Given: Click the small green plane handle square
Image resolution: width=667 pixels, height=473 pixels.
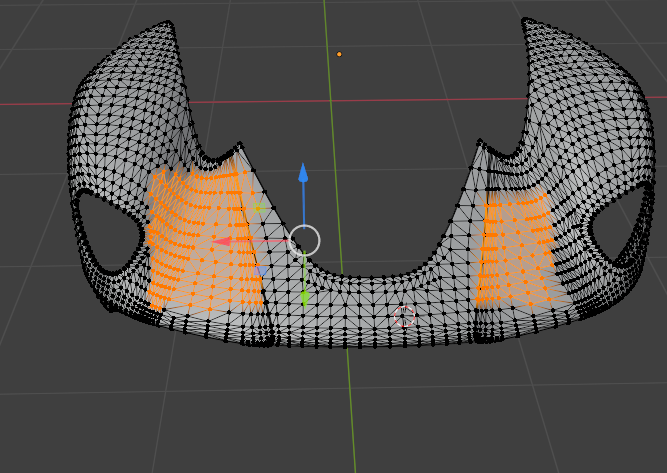Looking at the screenshot, I should [x=259, y=209].
